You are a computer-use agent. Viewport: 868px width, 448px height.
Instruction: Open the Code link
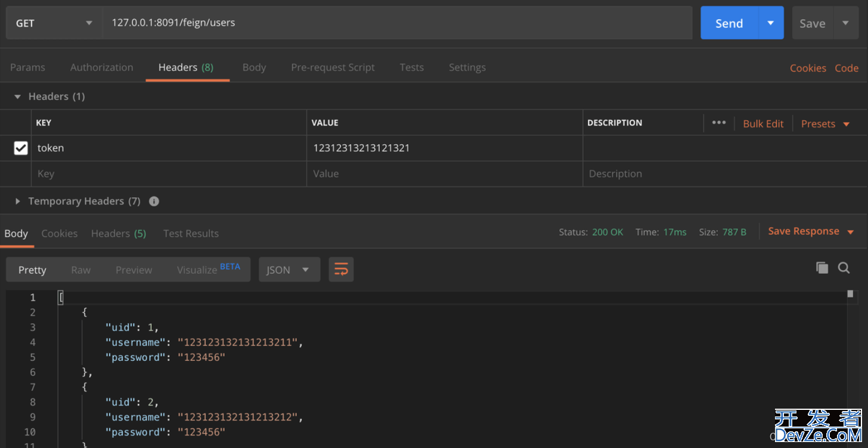847,68
